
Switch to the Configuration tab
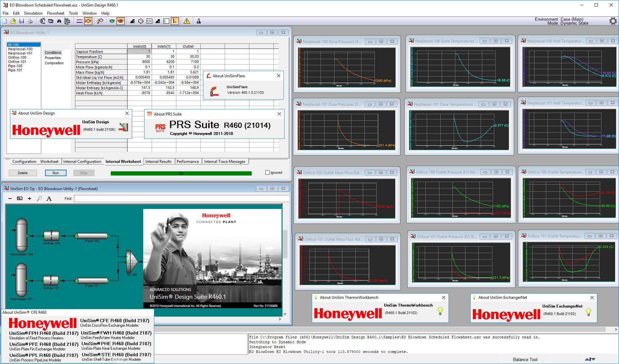[x=24, y=162]
